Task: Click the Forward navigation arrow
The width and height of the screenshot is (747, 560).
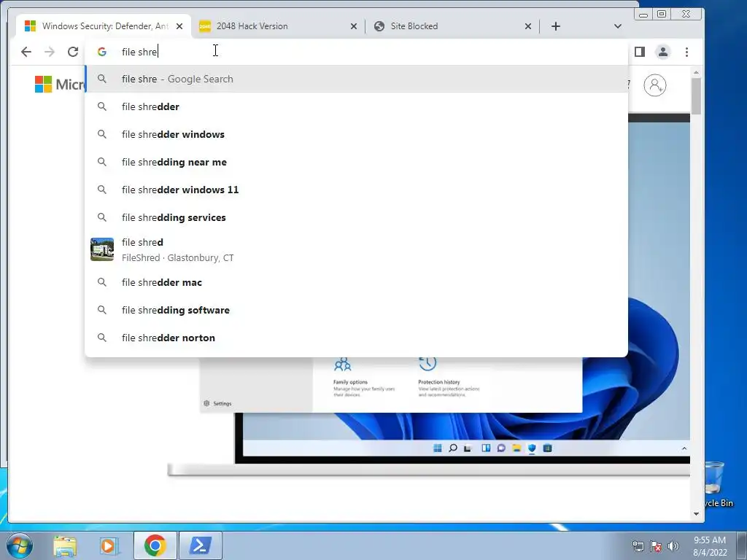Action: click(x=50, y=52)
